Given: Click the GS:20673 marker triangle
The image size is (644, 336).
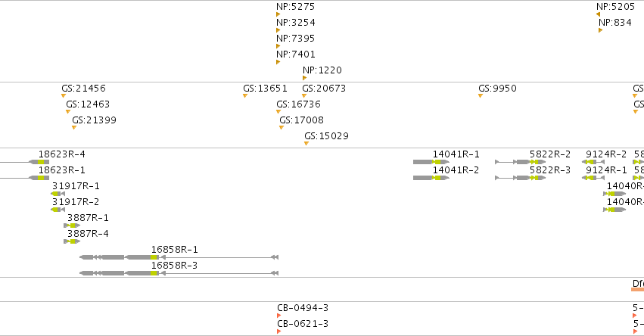Looking at the screenshot, I should tap(304, 96).
